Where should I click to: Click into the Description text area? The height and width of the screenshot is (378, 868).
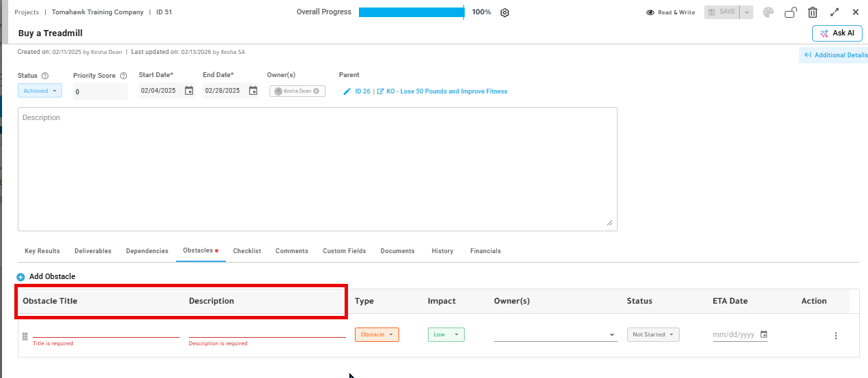tap(317, 169)
